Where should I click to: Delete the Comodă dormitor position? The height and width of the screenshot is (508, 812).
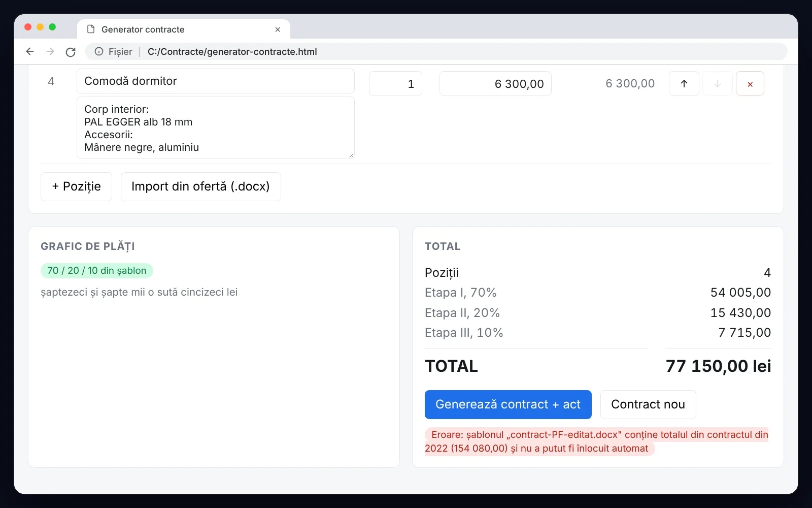(750, 84)
